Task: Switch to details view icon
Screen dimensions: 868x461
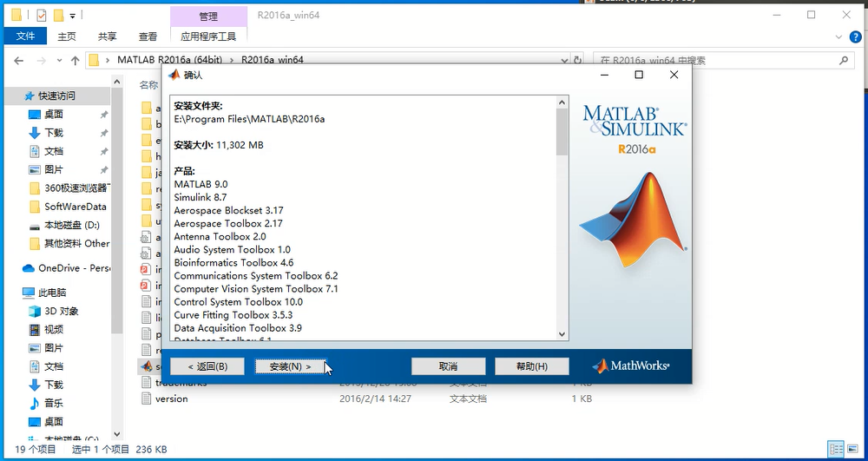Action: pyautogui.click(x=836, y=449)
